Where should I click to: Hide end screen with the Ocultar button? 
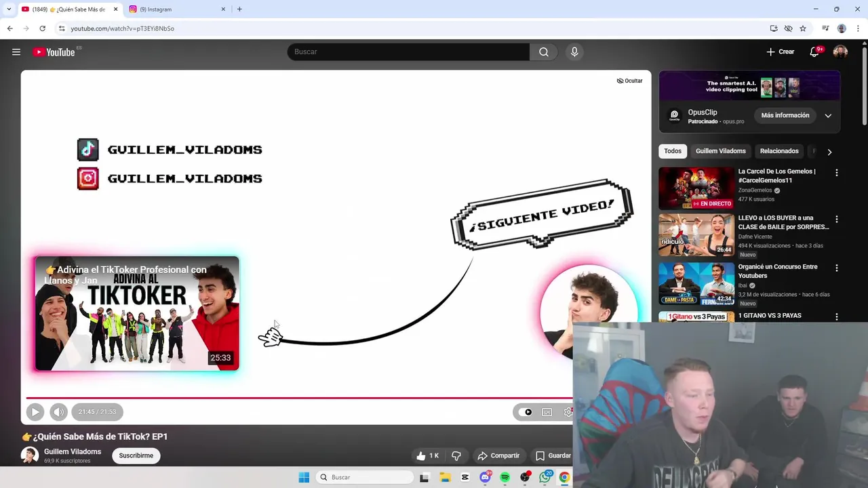pyautogui.click(x=629, y=81)
